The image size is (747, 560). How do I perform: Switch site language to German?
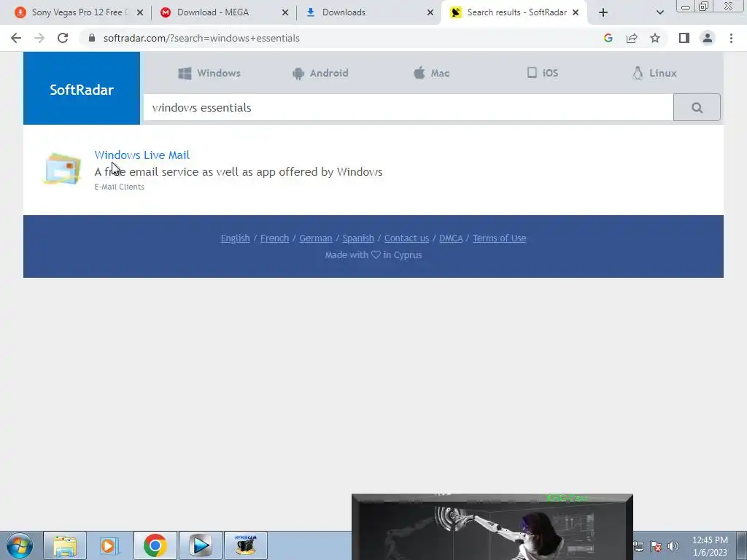pyautogui.click(x=315, y=238)
